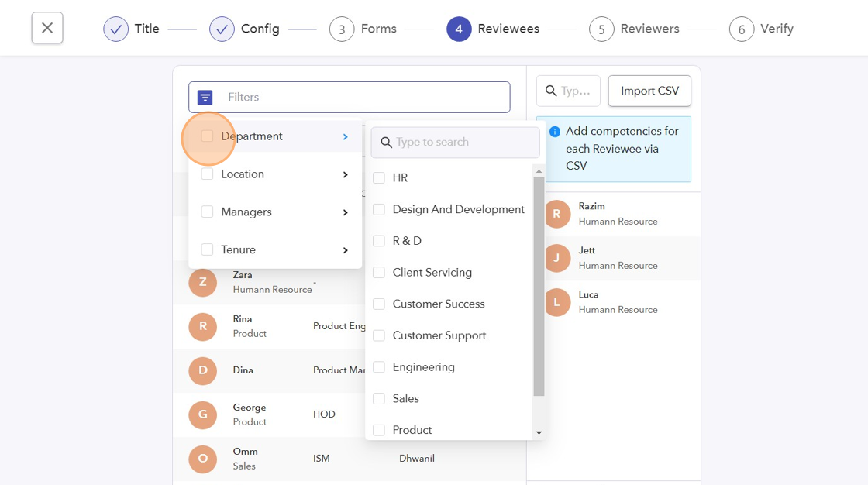Click Omm's avatar circle

pyautogui.click(x=203, y=459)
